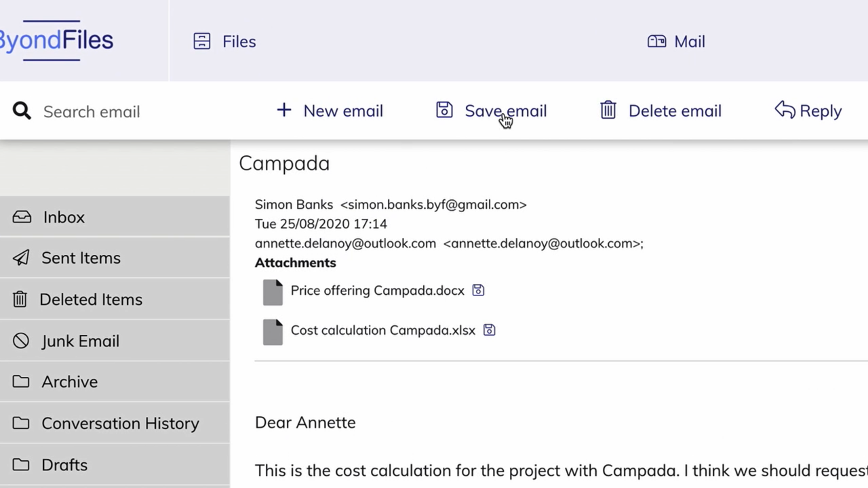Image resolution: width=868 pixels, height=488 pixels.
Task: Switch to the Files tab
Action: point(224,41)
